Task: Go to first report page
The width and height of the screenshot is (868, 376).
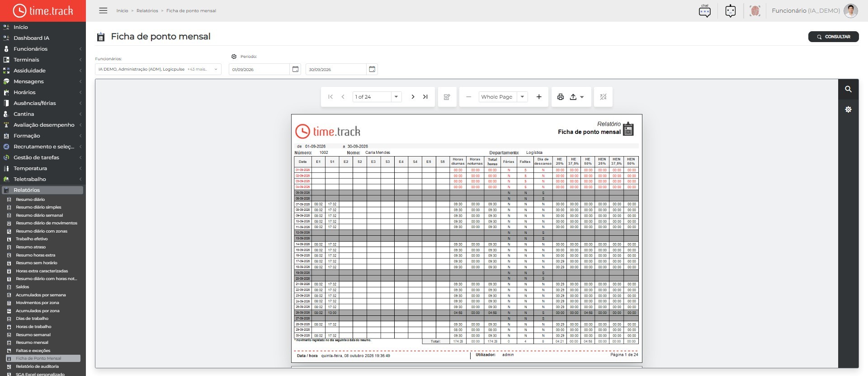Action: point(330,97)
